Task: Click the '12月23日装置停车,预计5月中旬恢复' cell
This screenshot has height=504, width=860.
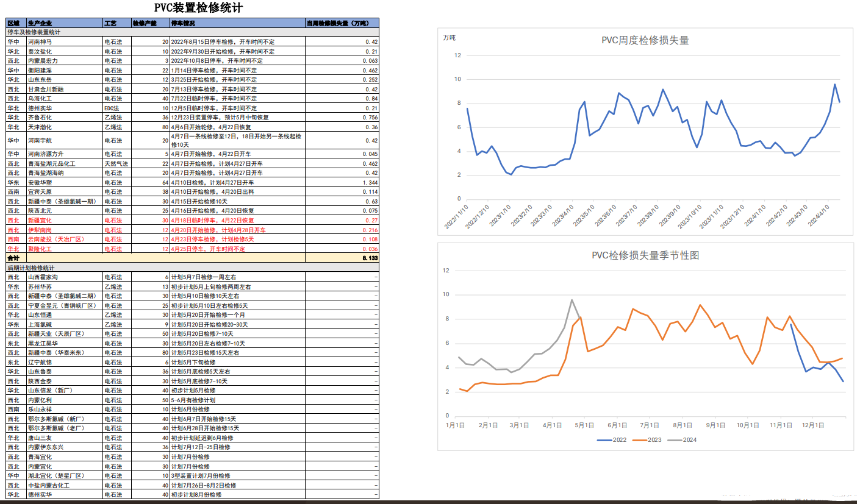Action: point(237,118)
